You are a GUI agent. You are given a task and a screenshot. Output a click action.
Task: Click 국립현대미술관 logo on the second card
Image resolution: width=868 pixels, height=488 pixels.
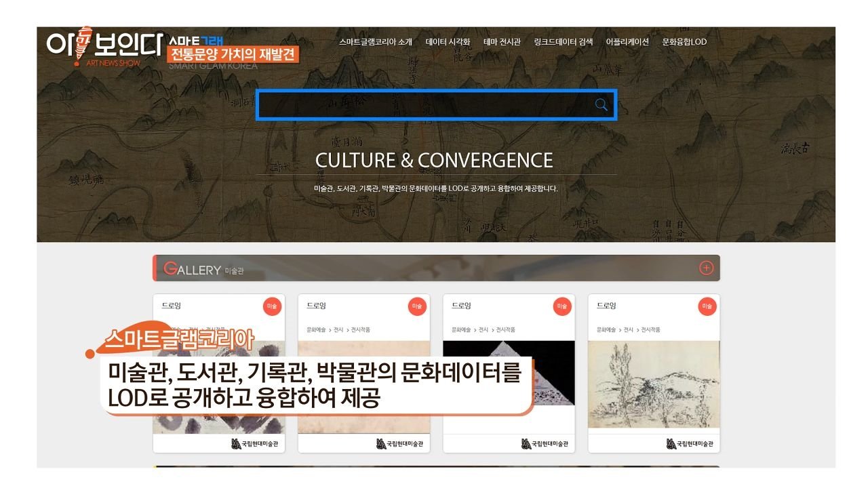pyautogui.click(x=399, y=444)
